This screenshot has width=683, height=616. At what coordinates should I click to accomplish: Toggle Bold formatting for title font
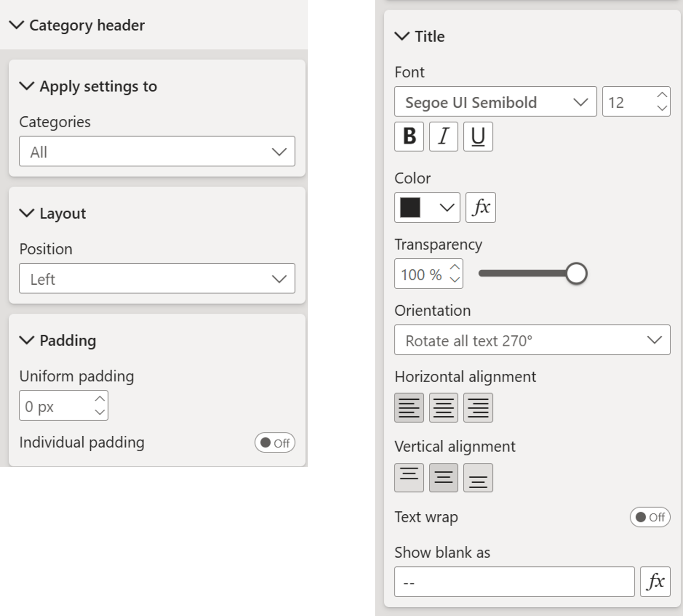pos(409,136)
